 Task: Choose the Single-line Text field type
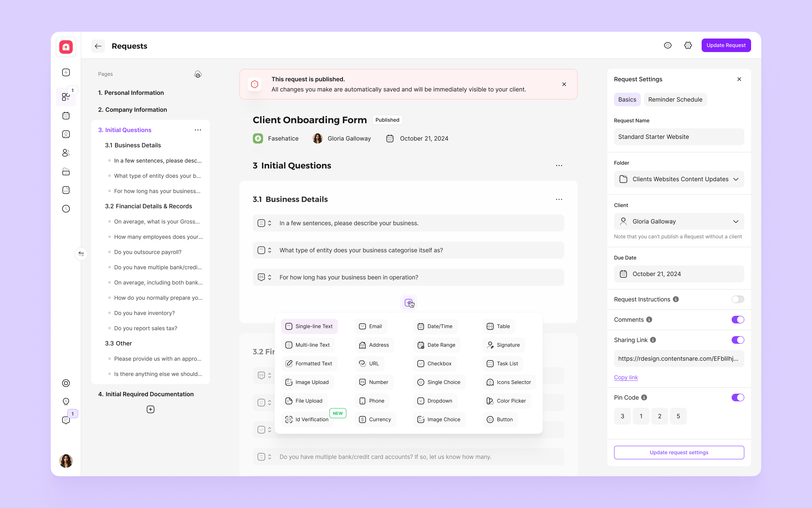coord(309,326)
